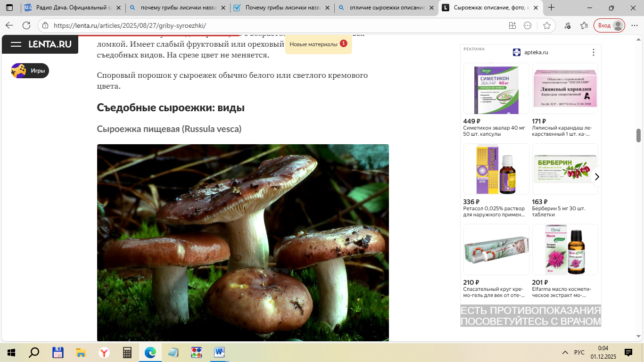Open the ad options three-dot menu

tap(594, 52)
